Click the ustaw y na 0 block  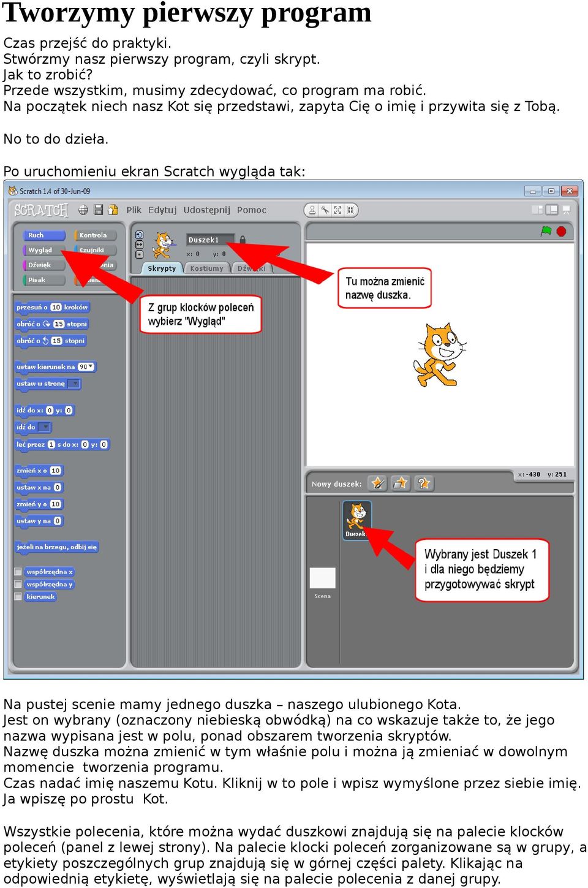[x=39, y=521]
